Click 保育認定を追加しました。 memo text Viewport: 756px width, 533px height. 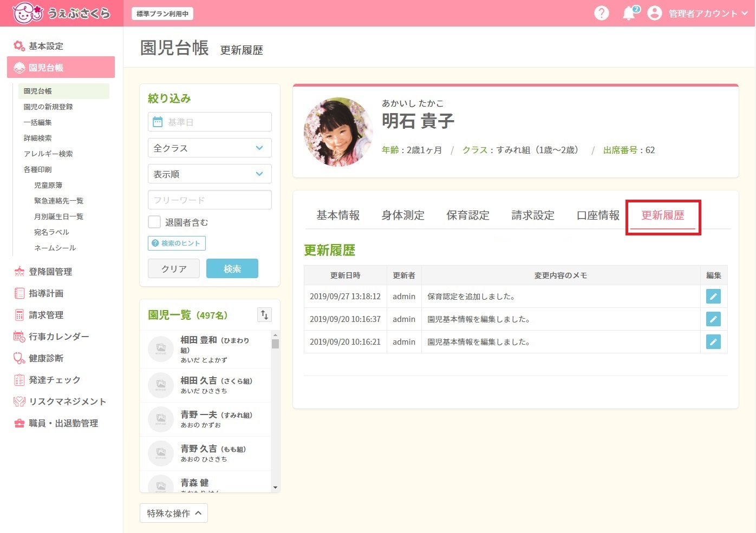click(x=471, y=297)
